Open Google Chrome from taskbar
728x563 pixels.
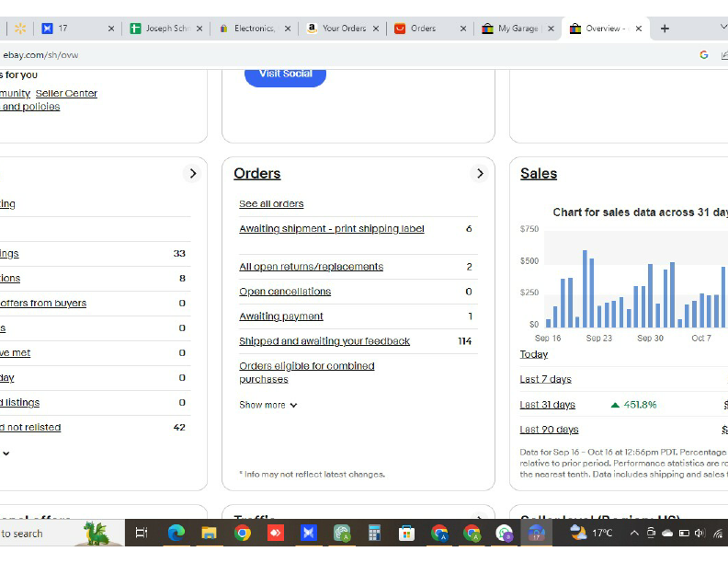242,533
